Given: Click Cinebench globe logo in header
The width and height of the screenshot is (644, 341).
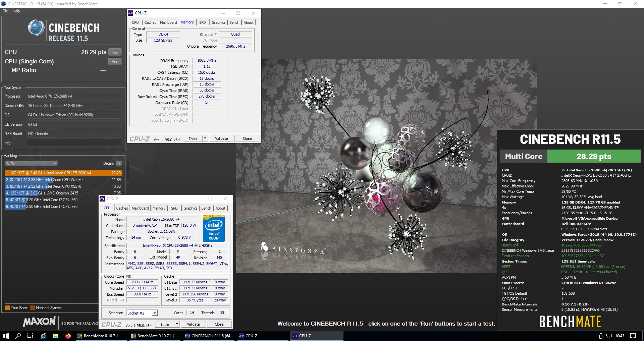Looking at the screenshot, I should (x=36, y=28).
